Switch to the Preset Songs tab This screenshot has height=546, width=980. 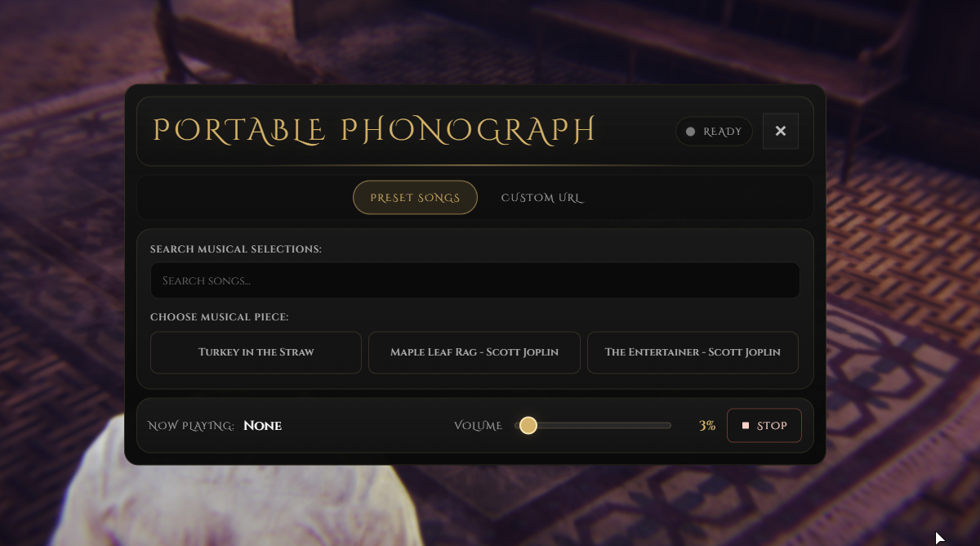coord(415,198)
